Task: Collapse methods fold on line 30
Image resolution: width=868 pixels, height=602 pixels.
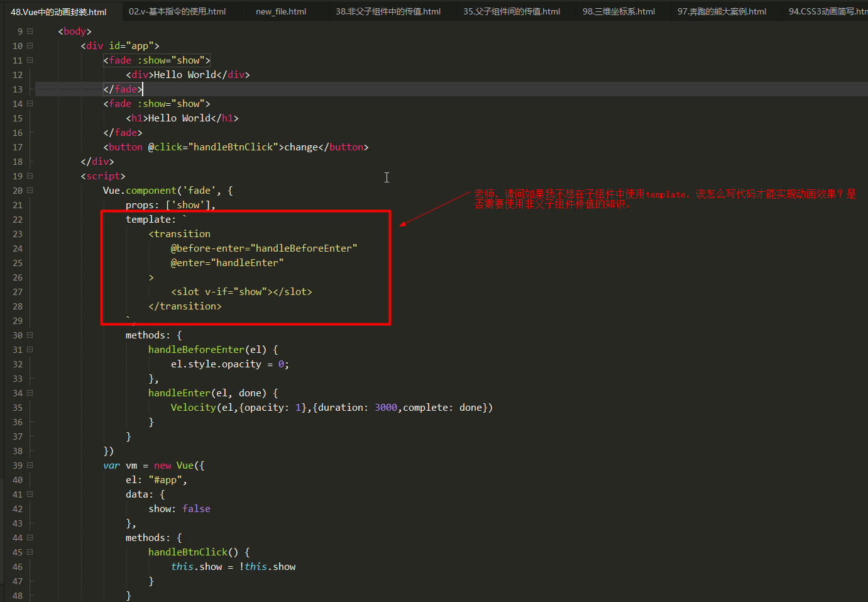Action: [30, 335]
